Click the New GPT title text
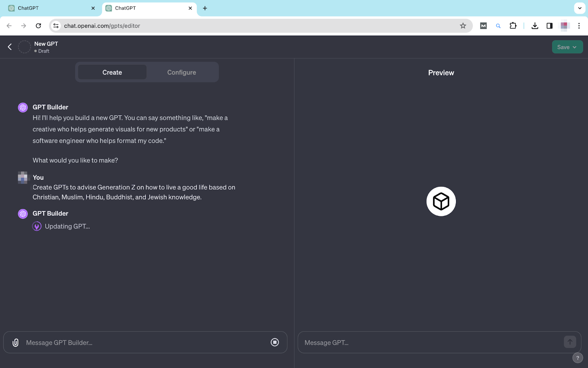The image size is (588, 368). pyautogui.click(x=46, y=44)
